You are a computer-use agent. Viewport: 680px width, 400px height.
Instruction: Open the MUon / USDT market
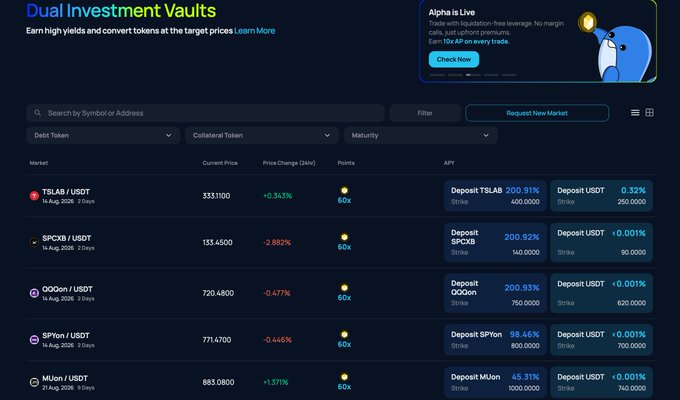[x=65, y=378]
